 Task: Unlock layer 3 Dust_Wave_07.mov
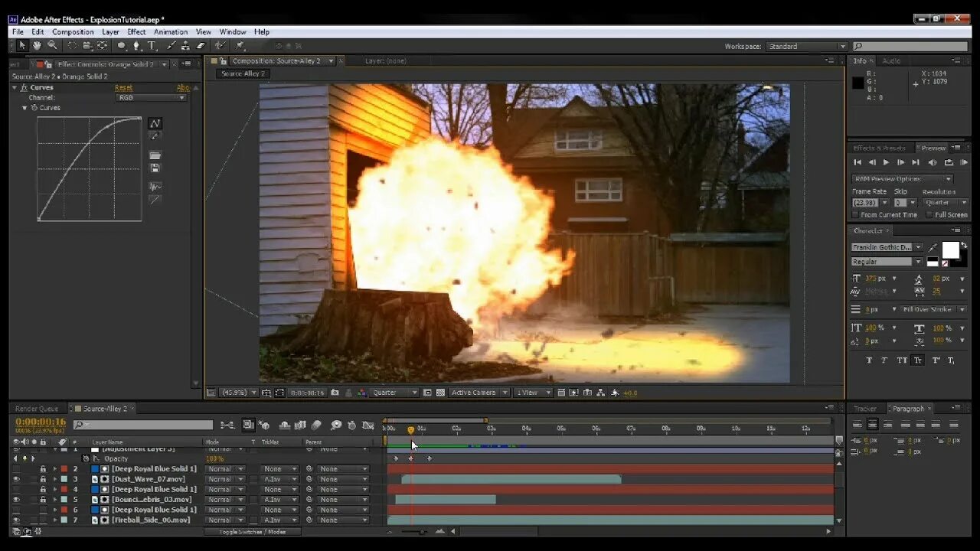pos(43,479)
